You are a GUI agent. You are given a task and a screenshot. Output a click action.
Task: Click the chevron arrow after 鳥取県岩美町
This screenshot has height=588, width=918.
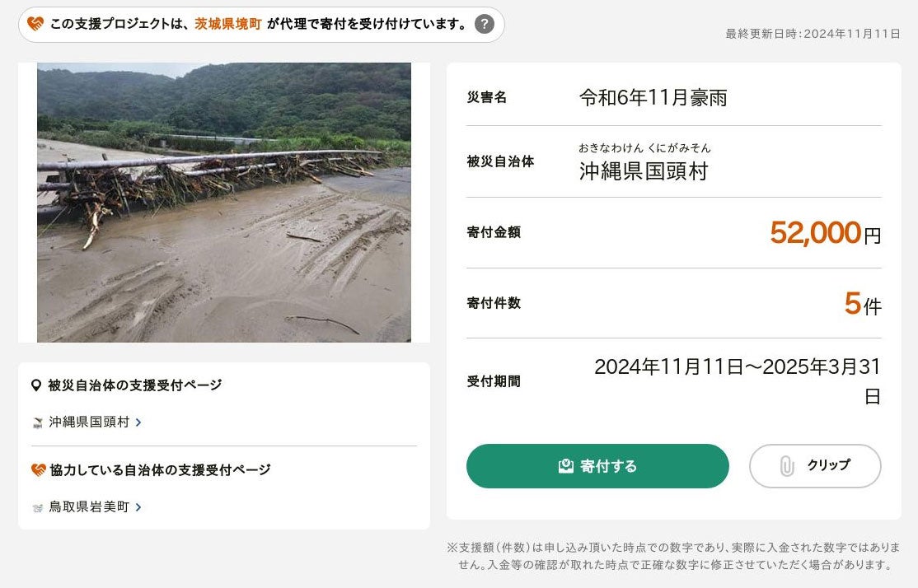(x=138, y=507)
